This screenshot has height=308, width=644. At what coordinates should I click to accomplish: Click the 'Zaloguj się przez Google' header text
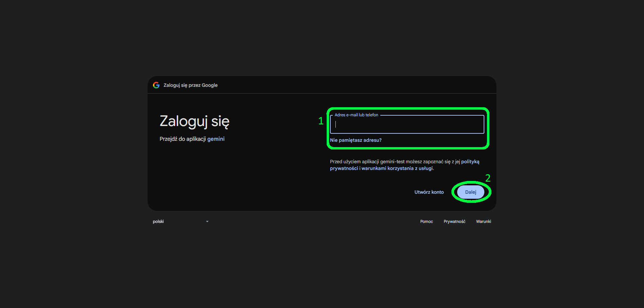tap(191, 85)
